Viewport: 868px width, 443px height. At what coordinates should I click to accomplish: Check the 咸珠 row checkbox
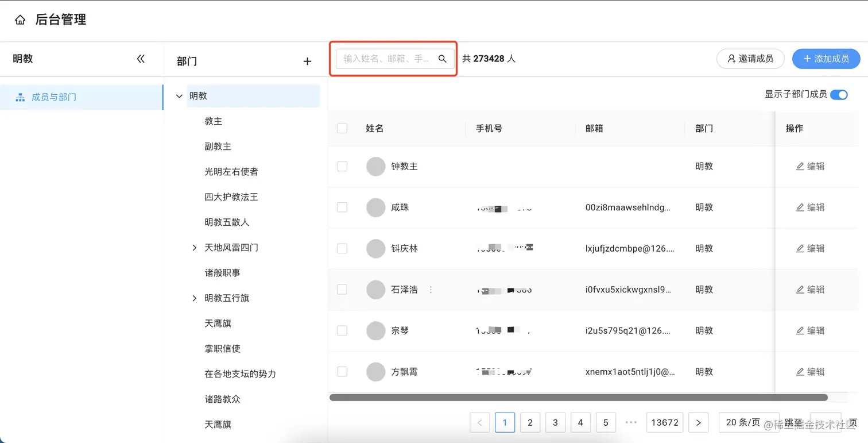342,207
